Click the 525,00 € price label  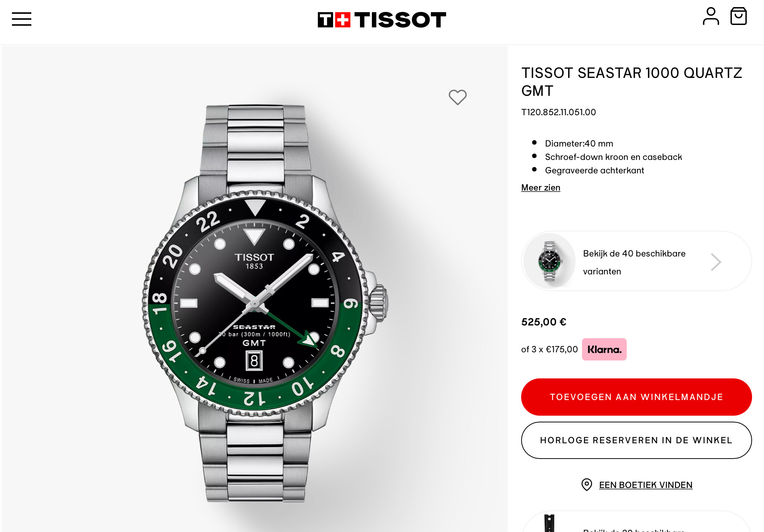[x=544, y=322]
